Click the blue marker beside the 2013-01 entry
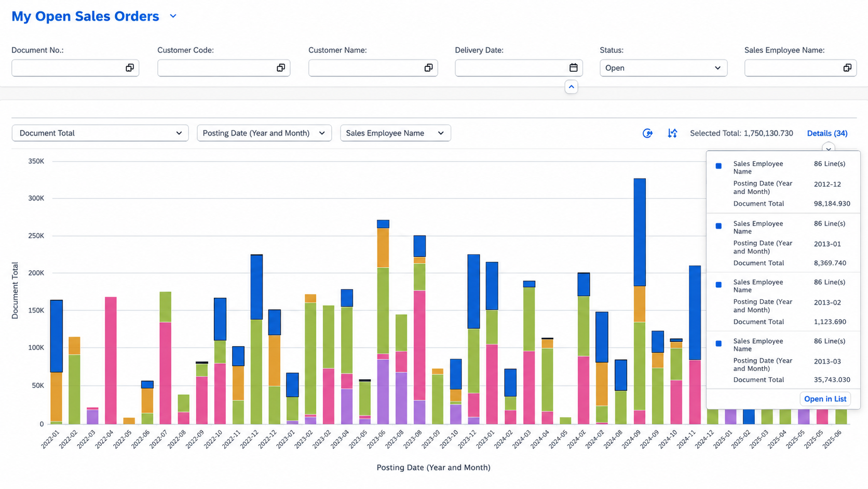This screenshot has width=868, height=489. 718,226
